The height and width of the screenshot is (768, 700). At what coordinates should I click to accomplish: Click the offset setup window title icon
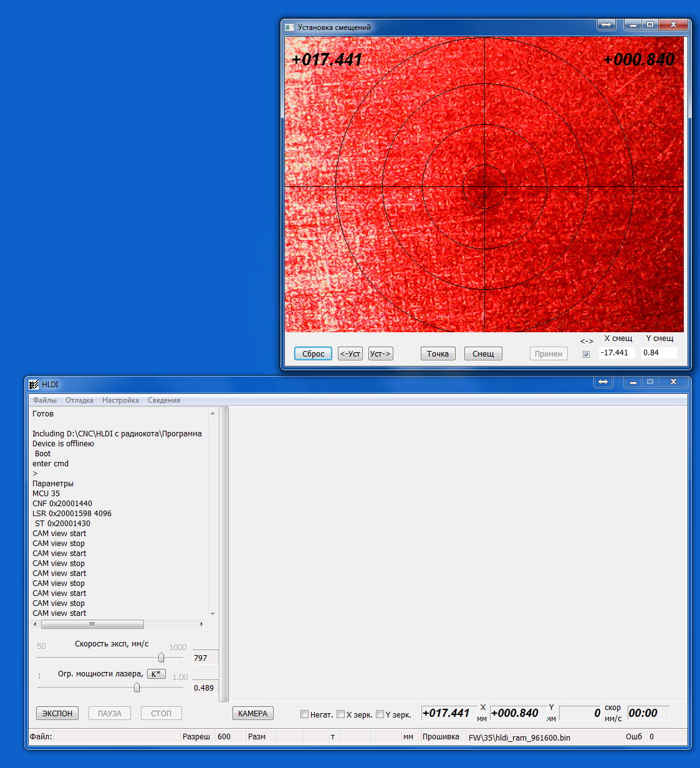pyautogui.click(x=289, y=27)
